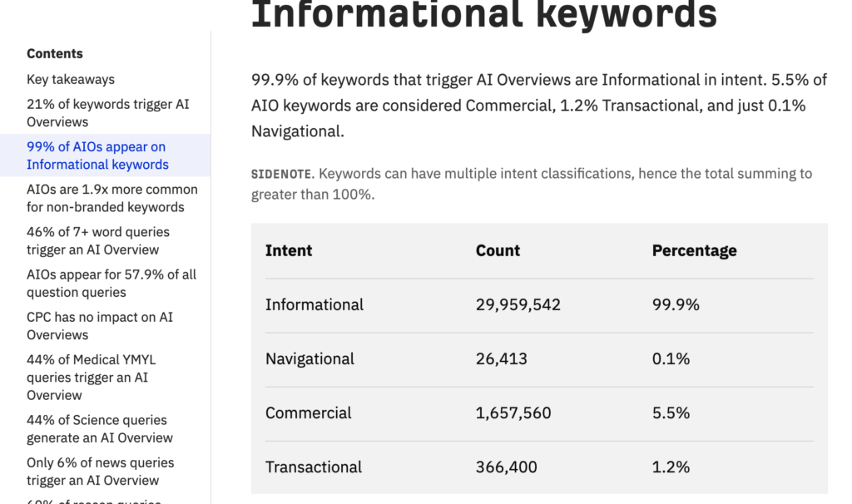Click the Count column header
Viewport: 852px width, 504px height.
pyautogui.click(x=498, y=250)
